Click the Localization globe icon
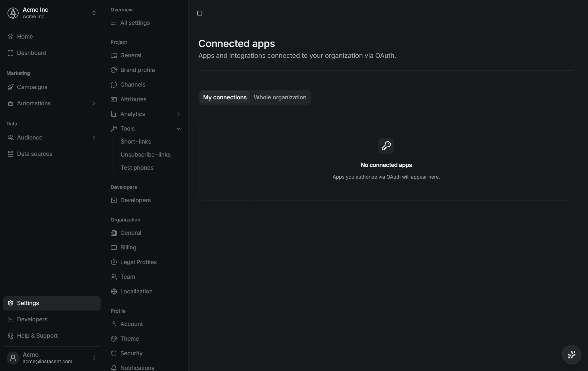This screenshot has width=588, height=371. point(114,291)
